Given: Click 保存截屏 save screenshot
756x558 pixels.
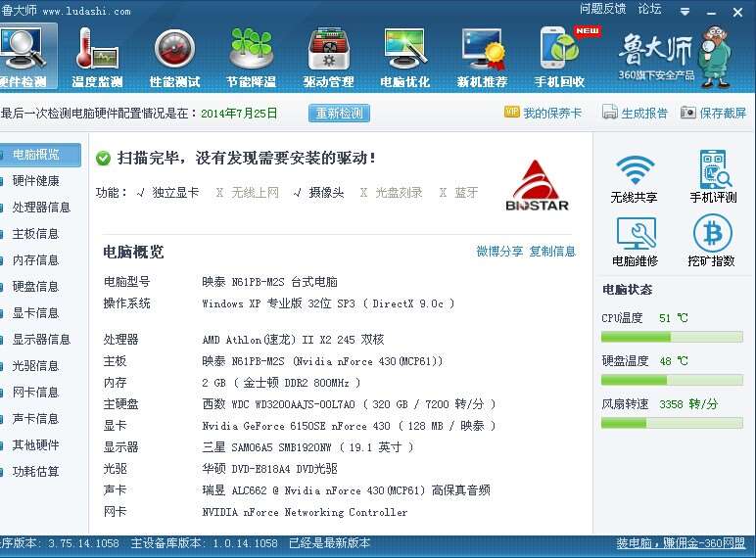Looking at the screenshot, I should coord(713,113).
